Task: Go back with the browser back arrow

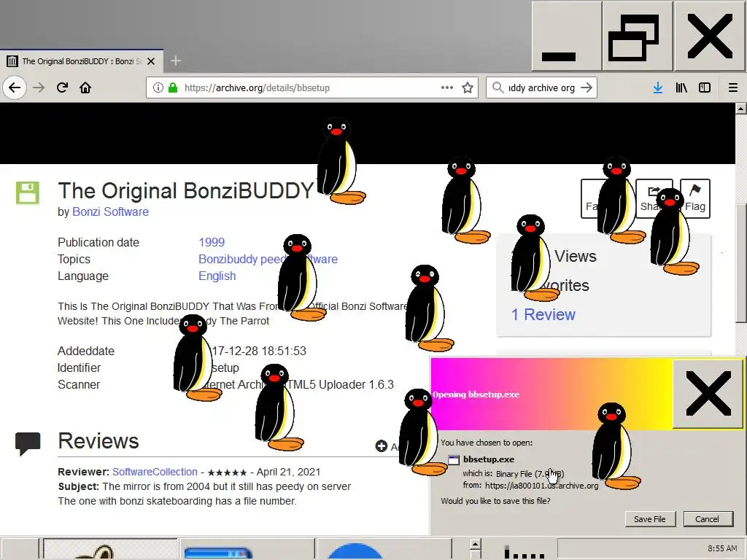Action: coord(15,87)
